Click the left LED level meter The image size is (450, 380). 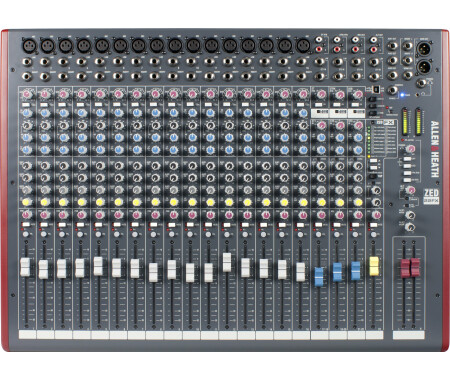coord(405,121)
